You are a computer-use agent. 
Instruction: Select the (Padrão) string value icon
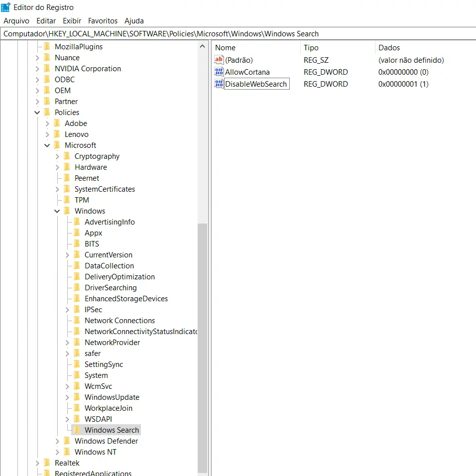tap(219, 60)
